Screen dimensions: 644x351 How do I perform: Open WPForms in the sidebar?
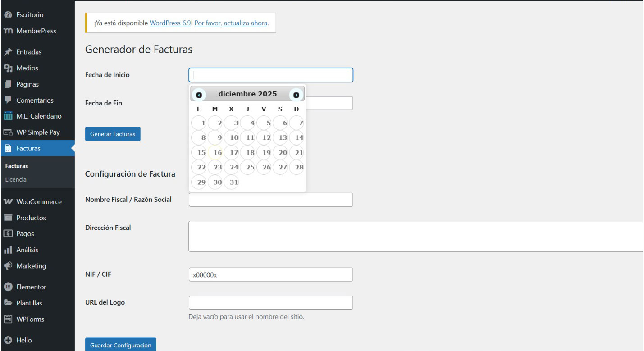click(x=30, y=319)
